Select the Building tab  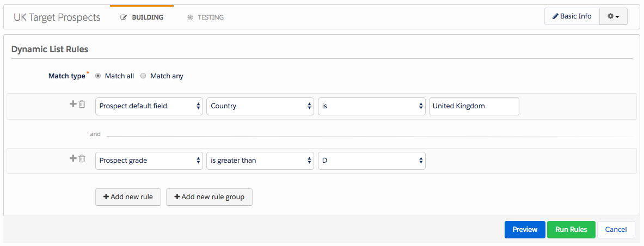pyautogui.click(x=142, y=17)
